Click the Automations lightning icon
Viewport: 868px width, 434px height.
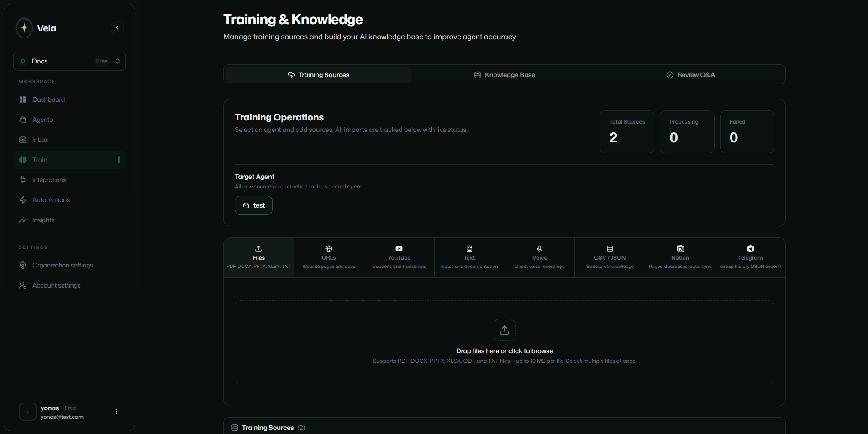coord(23,200)
